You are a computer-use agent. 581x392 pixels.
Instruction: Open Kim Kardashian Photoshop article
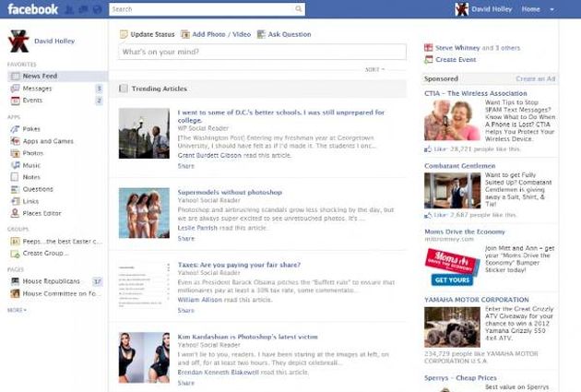point(247,337)
